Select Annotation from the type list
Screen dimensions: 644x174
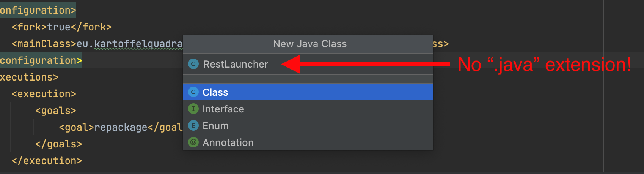click(228, 142)
